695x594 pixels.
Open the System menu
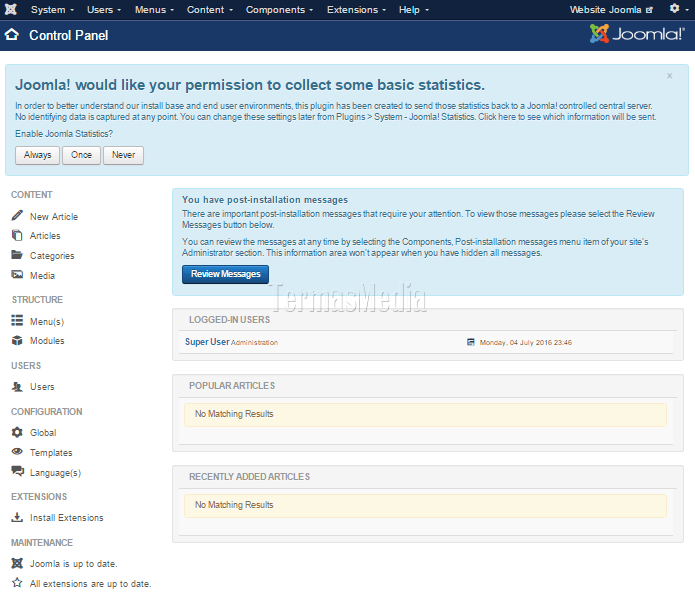52,9
